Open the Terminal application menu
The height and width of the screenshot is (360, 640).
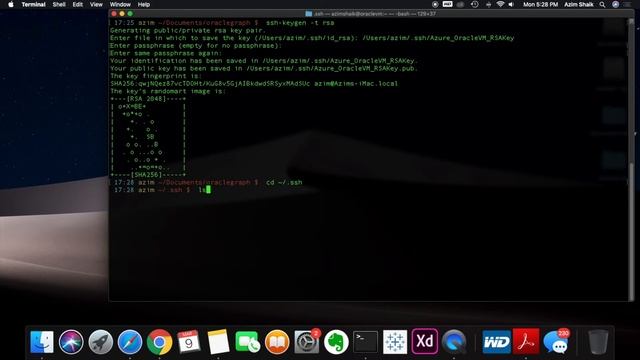pos(33,4)
